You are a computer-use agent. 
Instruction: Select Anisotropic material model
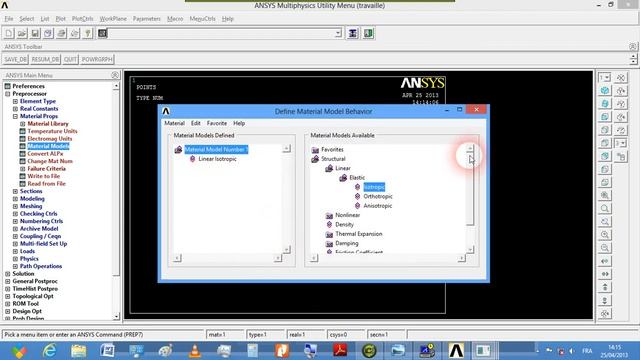pos(378,206)
